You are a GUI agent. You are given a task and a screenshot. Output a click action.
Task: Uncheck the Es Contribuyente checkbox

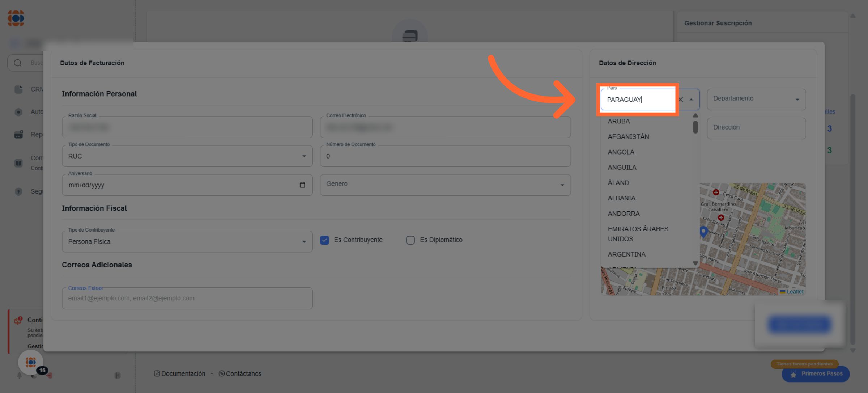(x=324, y=240)
